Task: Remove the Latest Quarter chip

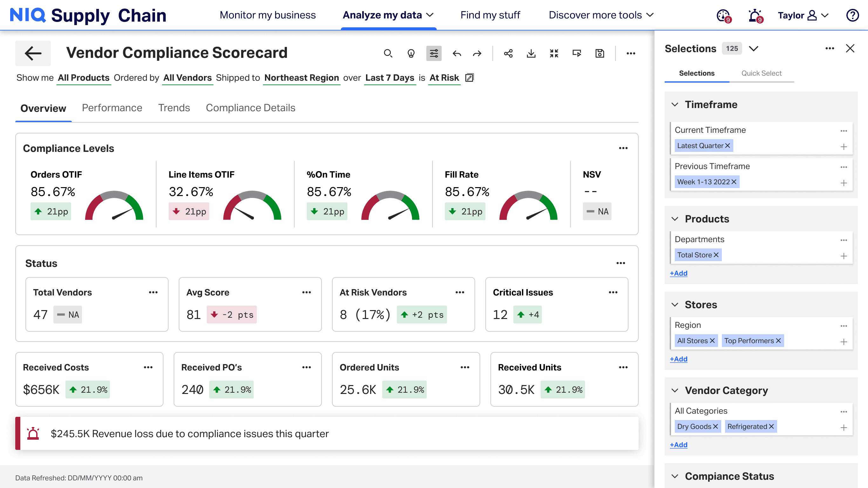Action: click(x=728, y=146)
